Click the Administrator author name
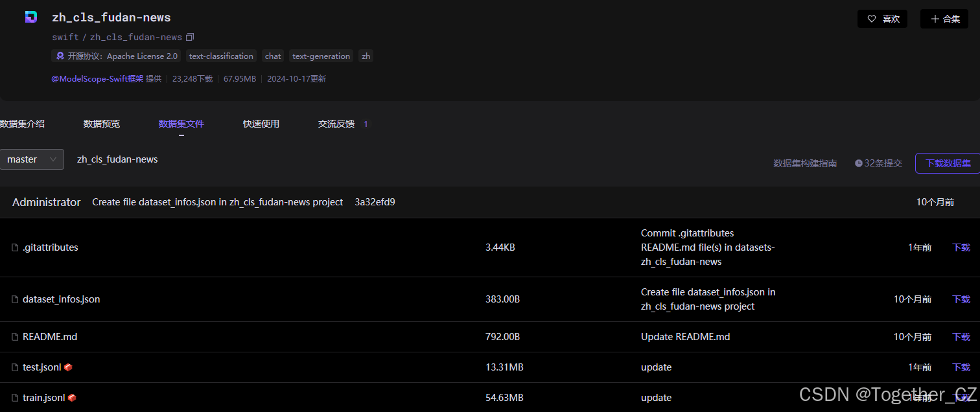Screen dimensions: 980x412 [x=47, y=202]
